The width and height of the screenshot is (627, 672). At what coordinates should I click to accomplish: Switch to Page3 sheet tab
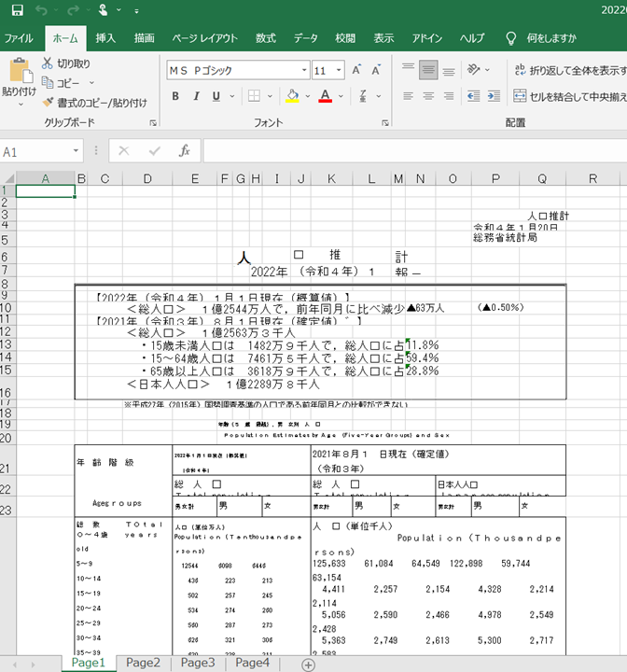[198, 663]
